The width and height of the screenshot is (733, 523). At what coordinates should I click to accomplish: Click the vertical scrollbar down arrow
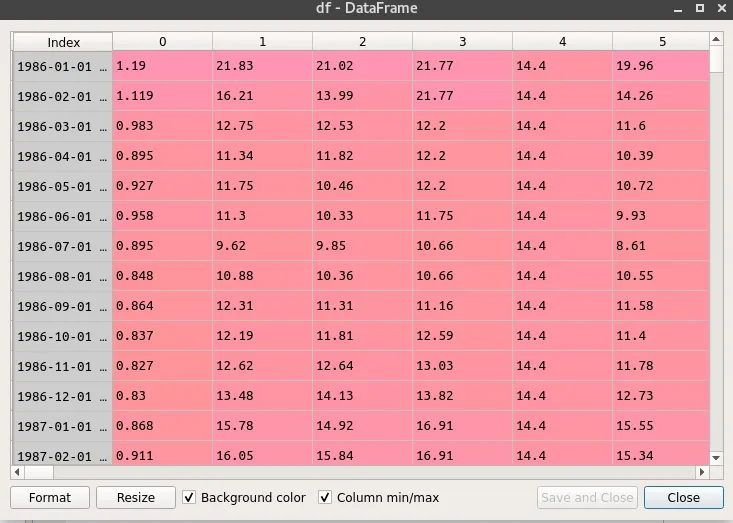pyautogui.click(x=716, y=458)
